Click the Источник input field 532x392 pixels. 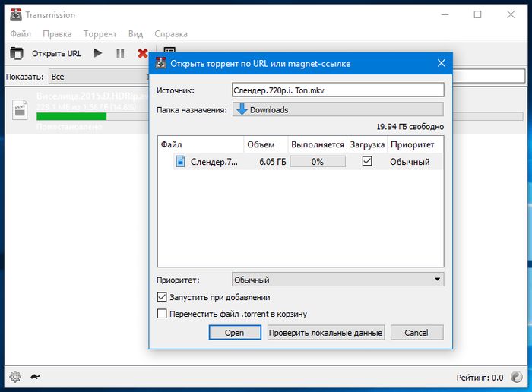pos(337,90)
